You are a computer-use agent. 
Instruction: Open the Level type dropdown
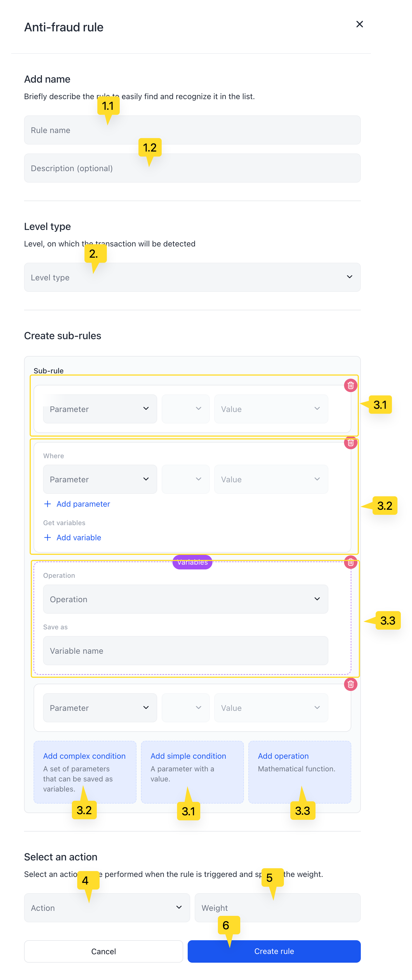(192, 277)
